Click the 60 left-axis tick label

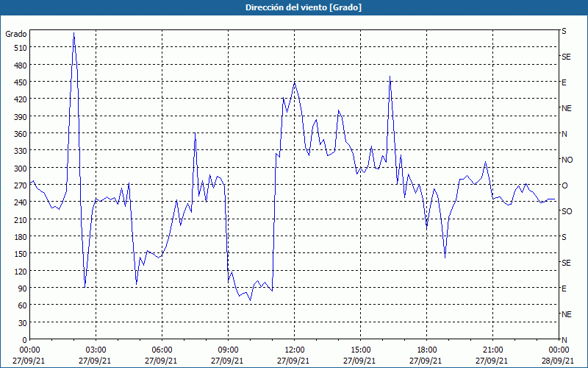pos(23,305)
